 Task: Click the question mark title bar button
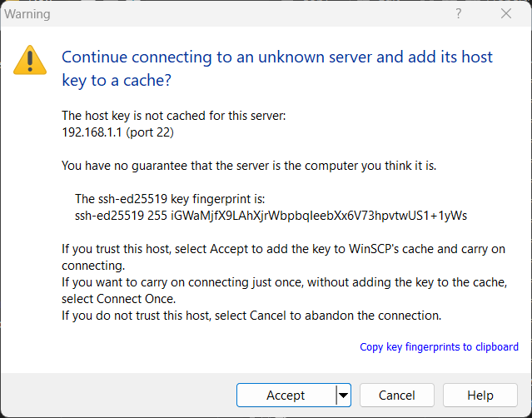click(x=459, y=14)
